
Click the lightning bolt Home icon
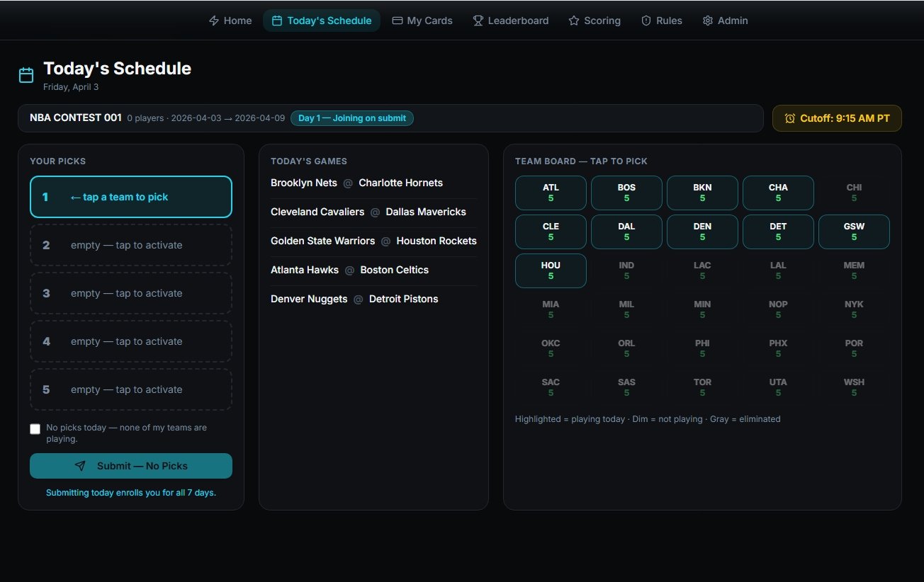214,21
